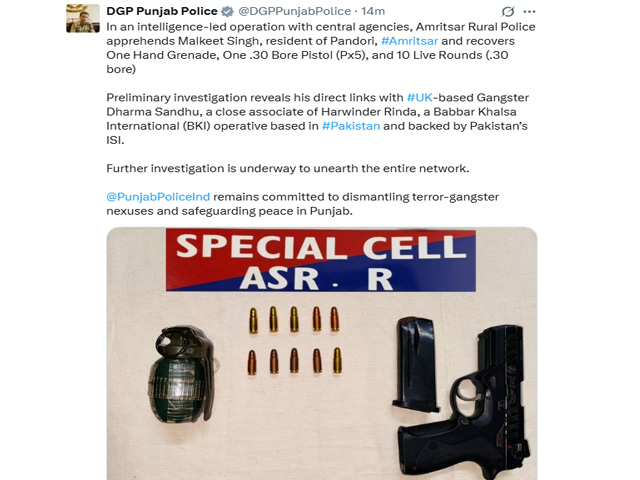The height and width of the screenshot is (480, 640).
Task: Click the blue verified badge beside the name
Action: [x=226, y=11]
